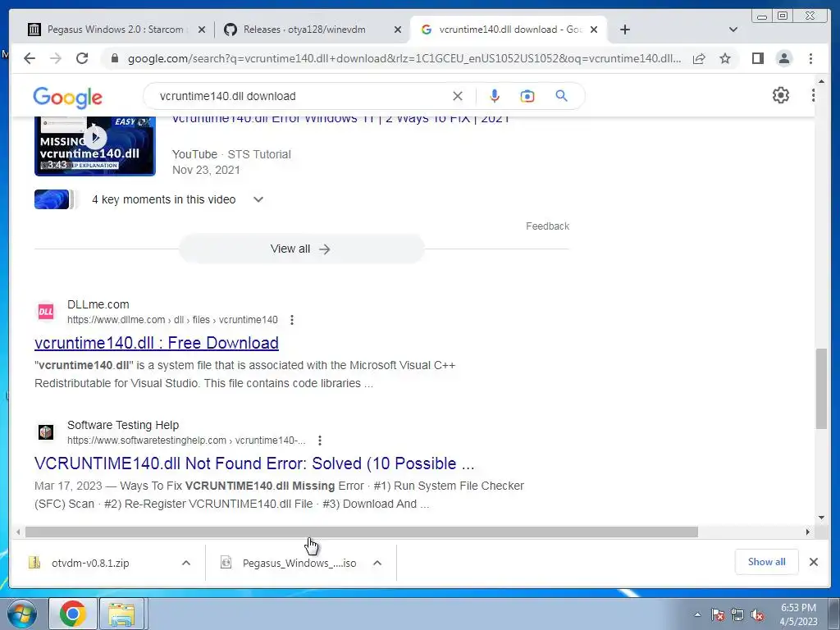Click the vertical scrollbar thumb
Screen dimensions: 840x630
point(821,388)
